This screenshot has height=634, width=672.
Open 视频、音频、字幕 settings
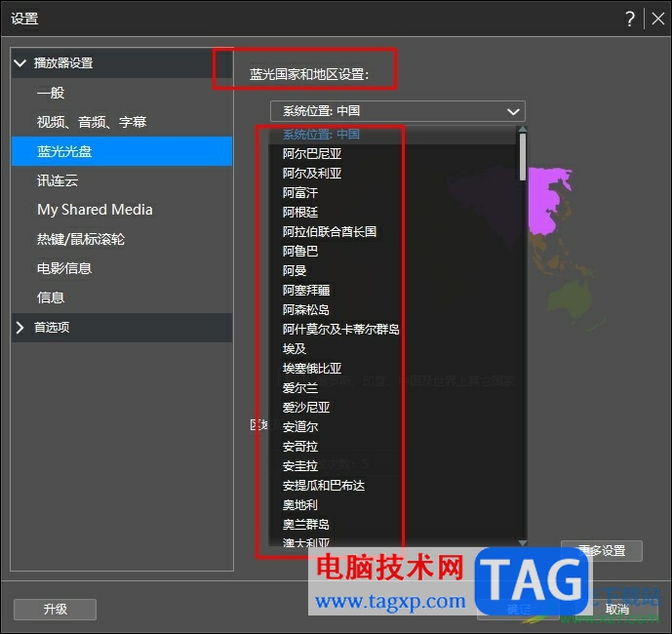[x=122, y=122]
